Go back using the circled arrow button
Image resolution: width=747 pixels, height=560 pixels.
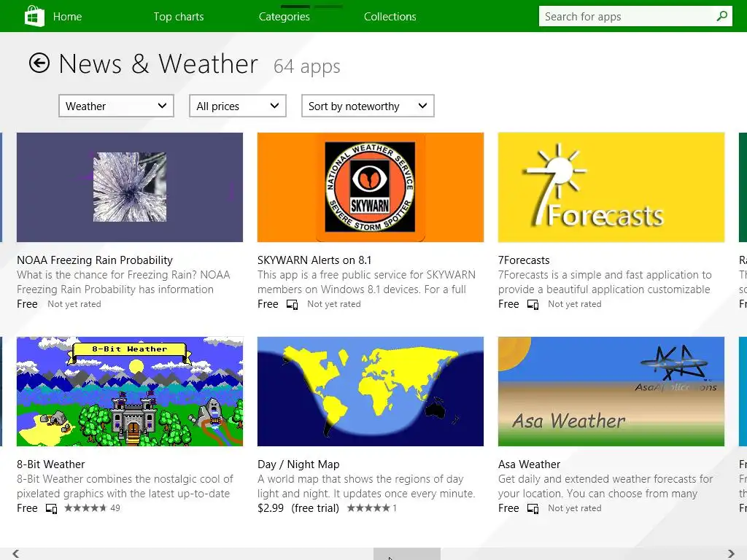pos(39,63)
